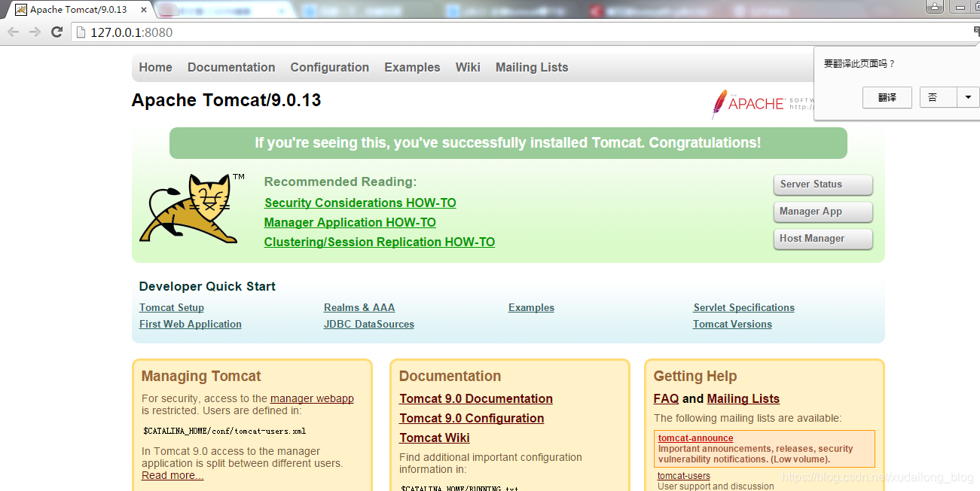The height and width of the screenshot is (491, 980).
Task: Click the browser forward arrow
Action: 35,32
